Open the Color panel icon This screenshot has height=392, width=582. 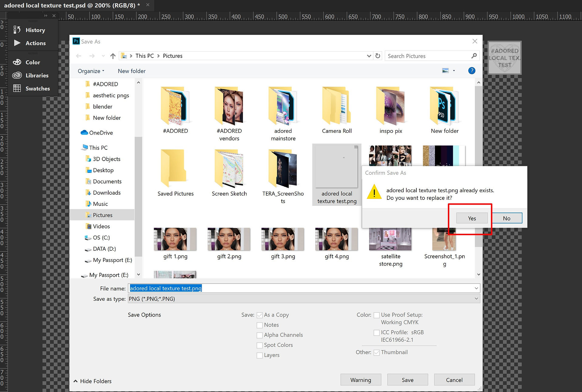[17, 62]
